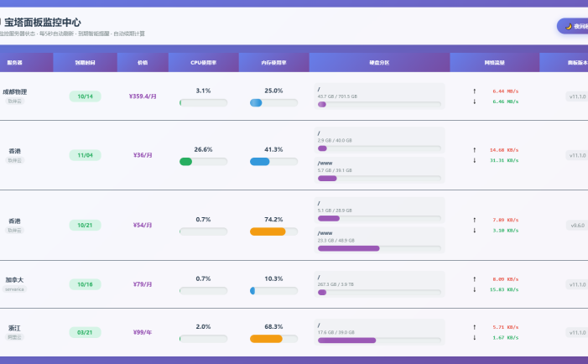The height and width of the screenshot is (364, 588).
Task: Open the v9.6.0 panel version badge
Action: 577,225
